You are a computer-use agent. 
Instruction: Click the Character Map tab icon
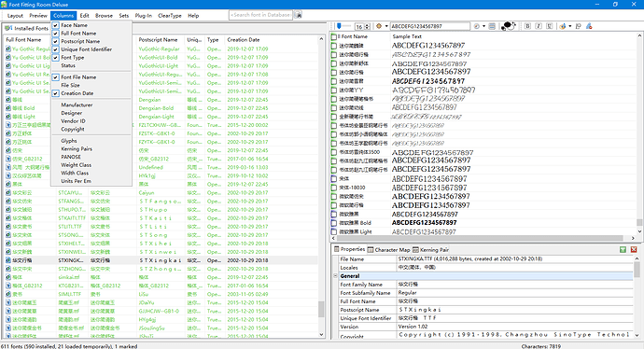(371, 250)
